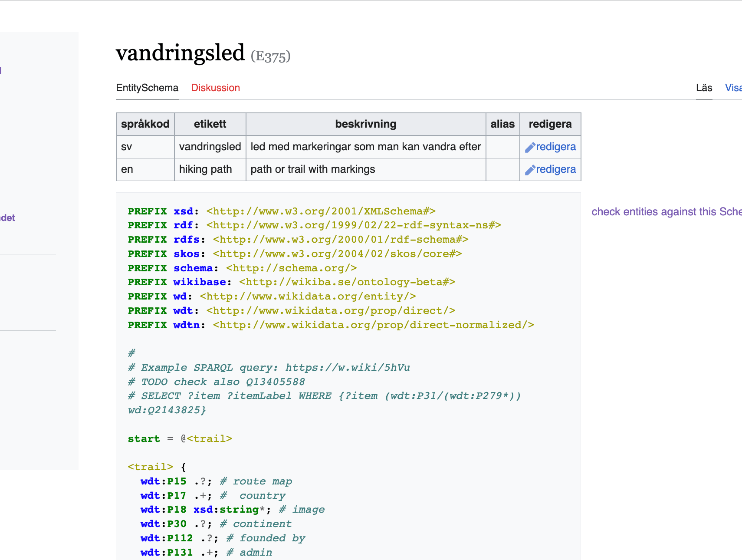Click the beskrivning column header

tap(365, 124)
